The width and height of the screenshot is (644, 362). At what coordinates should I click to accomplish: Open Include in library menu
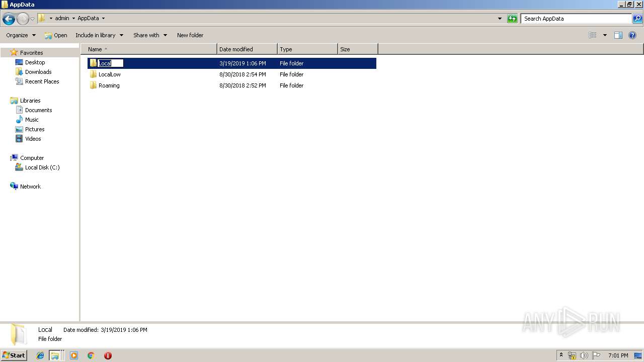[x=99, y=35]
